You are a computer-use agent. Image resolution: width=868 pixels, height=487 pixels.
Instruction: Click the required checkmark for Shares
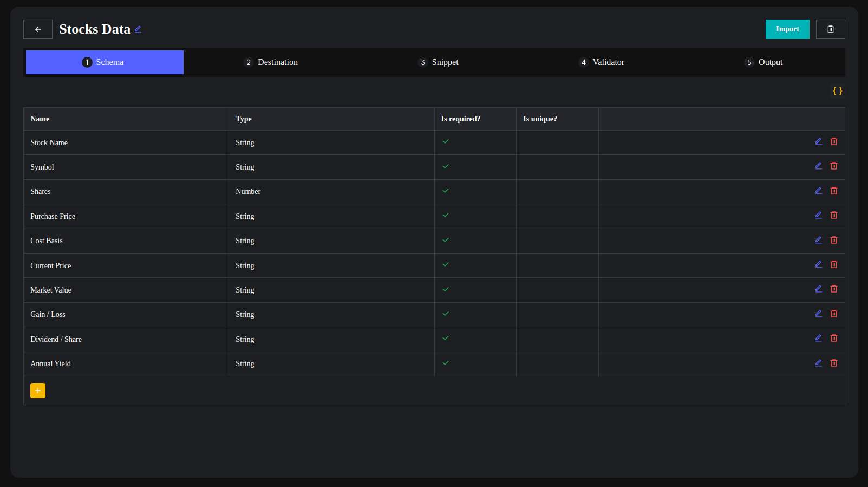[x=446, y=191]
